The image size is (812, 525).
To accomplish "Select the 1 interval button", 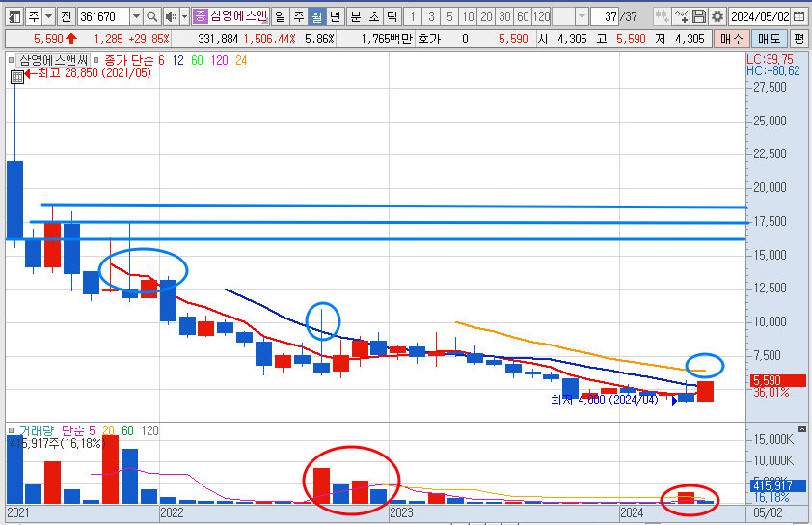I will click(413, 17).
